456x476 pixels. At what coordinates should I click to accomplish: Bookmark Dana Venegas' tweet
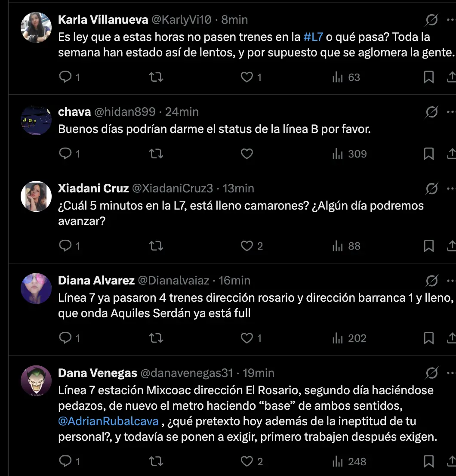click(428, 461)
